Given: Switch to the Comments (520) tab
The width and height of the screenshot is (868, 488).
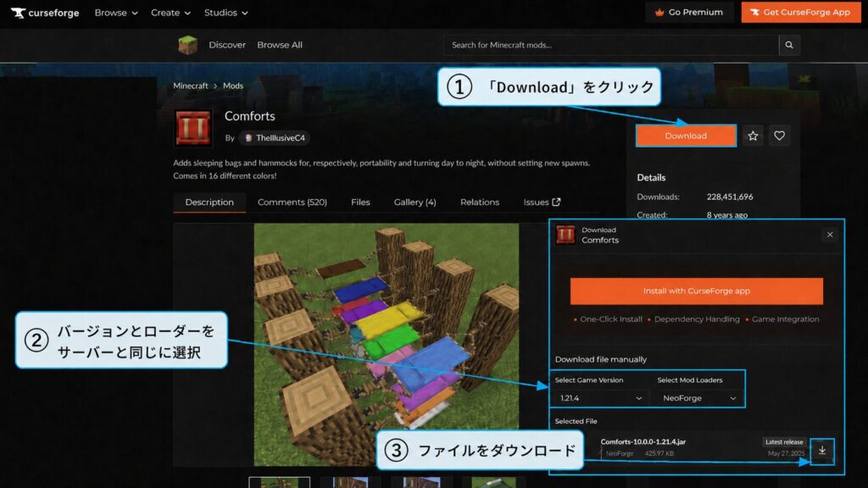Looking at the screenshot, I should pyautogui.click(x=292, y=202).
